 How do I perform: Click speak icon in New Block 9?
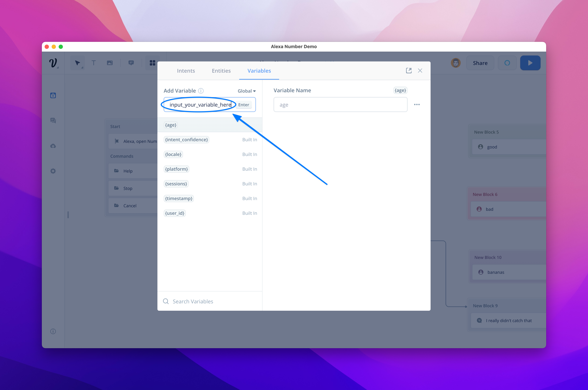point(479,321)
